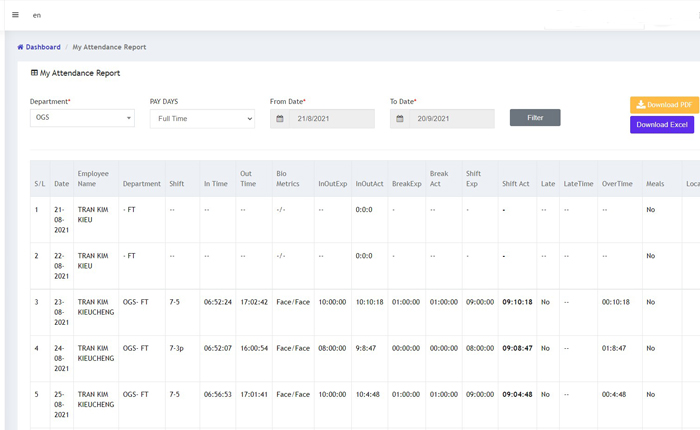Click In Time 06:52:24 in row 3
700x430 pixels.
(x=218, y=302)
